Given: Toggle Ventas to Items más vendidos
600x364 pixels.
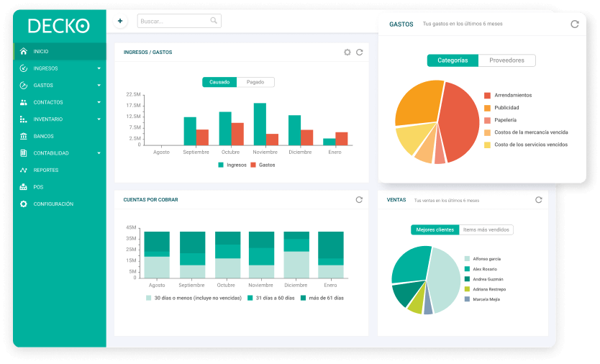Looking at the screenshot, I should [x=486, y=229].
